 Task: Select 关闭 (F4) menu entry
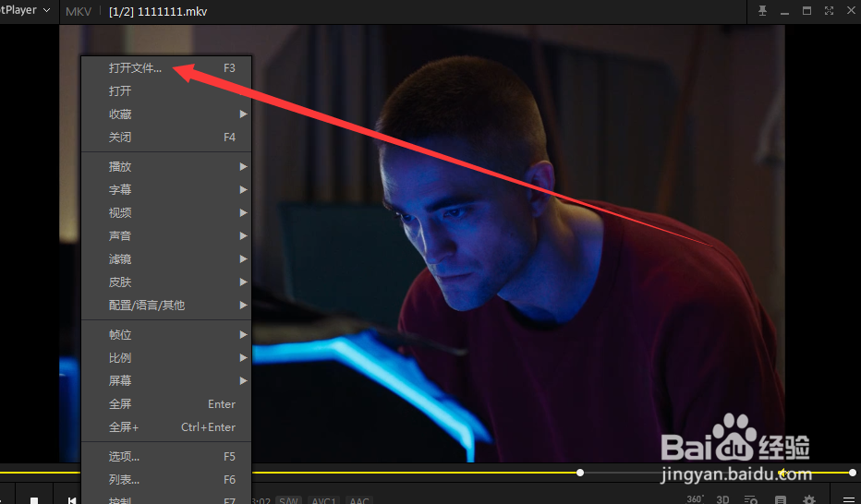(166, 138)
